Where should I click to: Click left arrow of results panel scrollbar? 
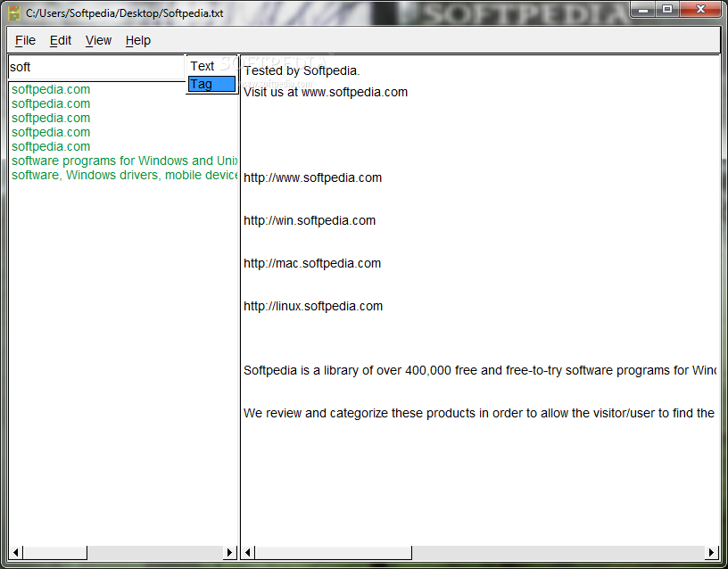16,552
